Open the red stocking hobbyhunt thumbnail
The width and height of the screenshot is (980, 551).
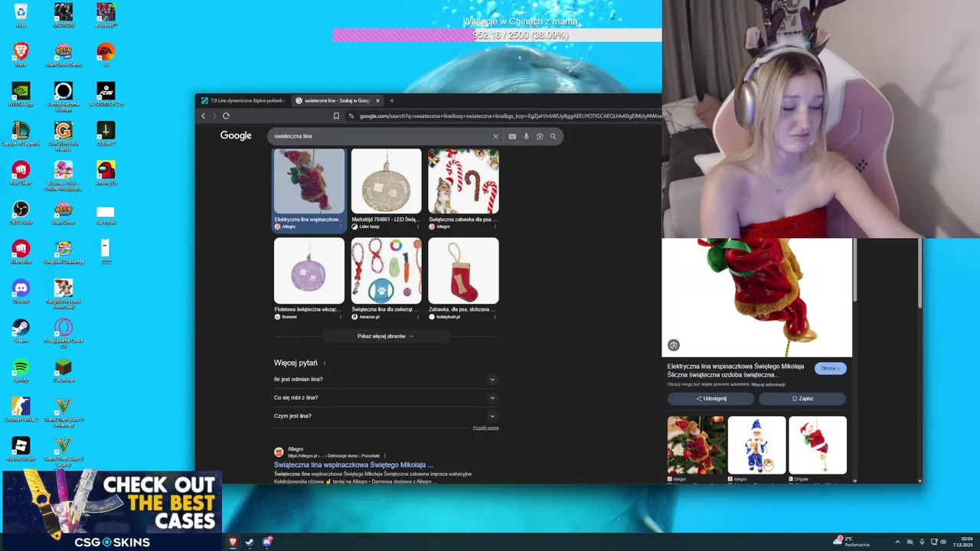[463, 271]
